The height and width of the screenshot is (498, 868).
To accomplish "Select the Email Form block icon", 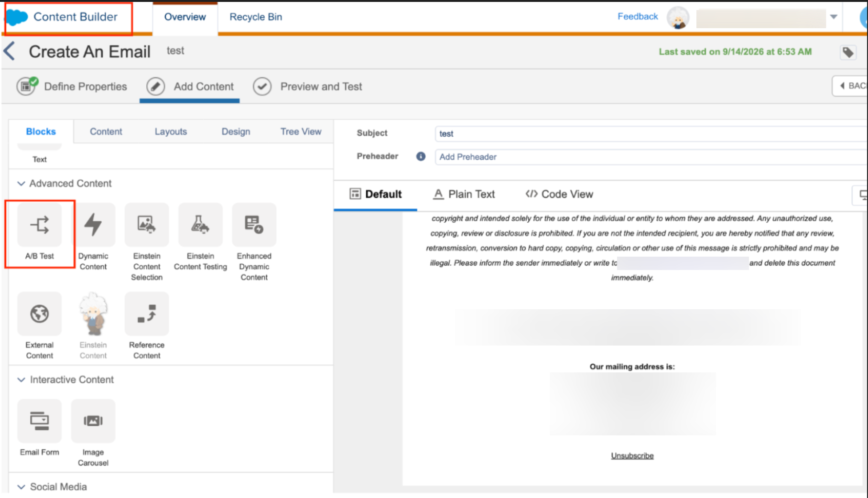I will tap(40, 421).
